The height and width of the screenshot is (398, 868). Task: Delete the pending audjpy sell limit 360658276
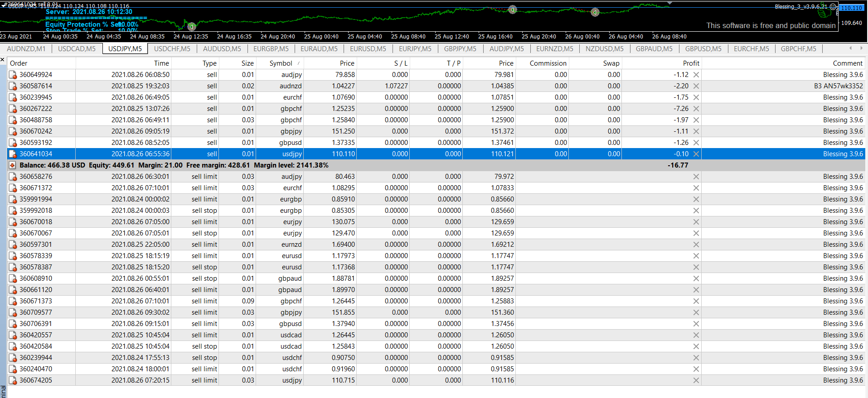[696, 177]
